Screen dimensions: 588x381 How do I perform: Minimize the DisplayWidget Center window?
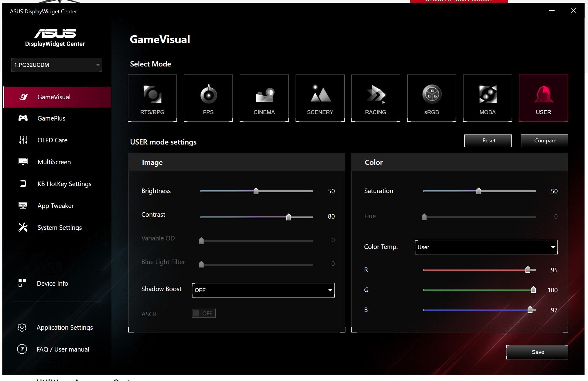552,11
